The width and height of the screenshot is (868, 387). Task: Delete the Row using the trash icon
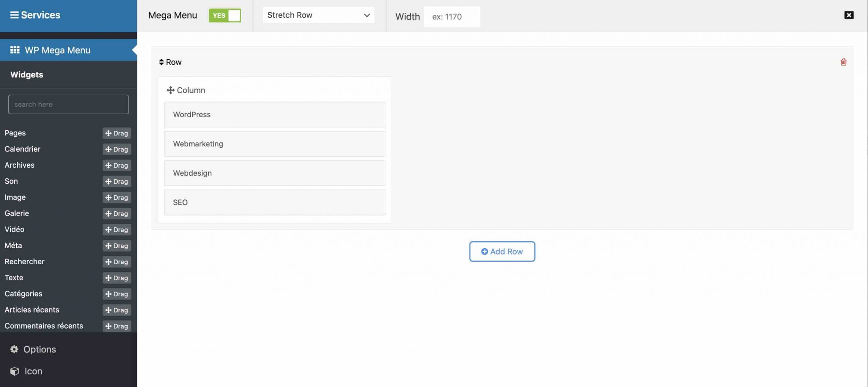843,62
